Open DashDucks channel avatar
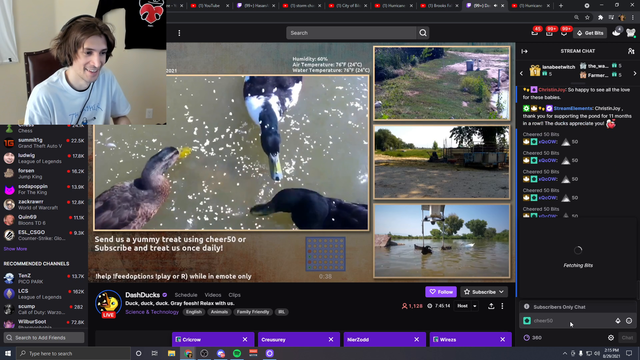Screen dimensions: 640x360 point(108,302)
